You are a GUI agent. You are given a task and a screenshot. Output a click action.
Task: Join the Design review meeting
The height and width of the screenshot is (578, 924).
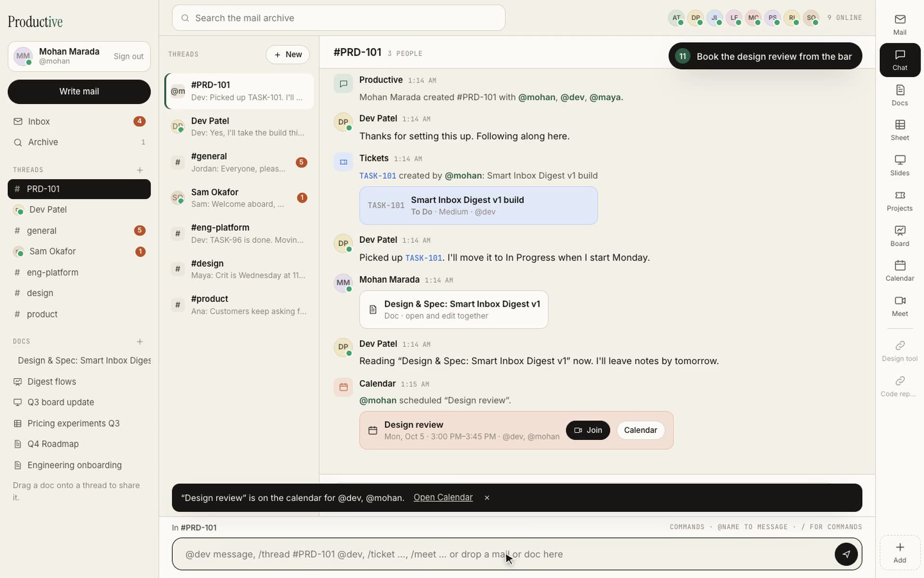[x=588, y=430]
